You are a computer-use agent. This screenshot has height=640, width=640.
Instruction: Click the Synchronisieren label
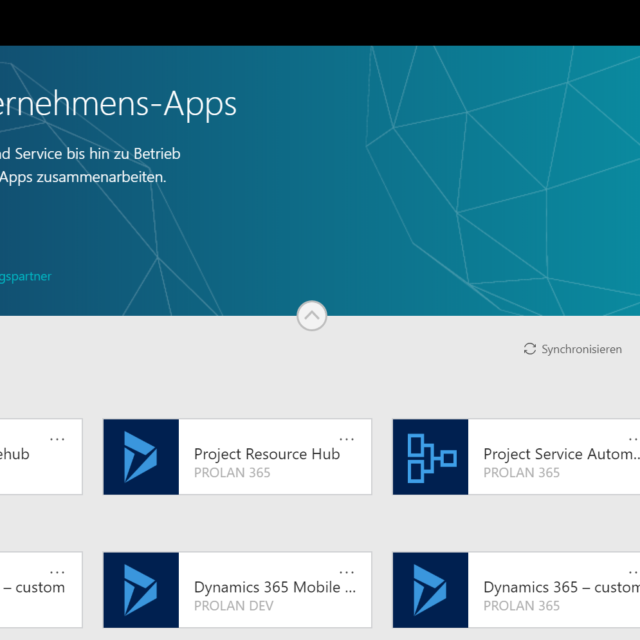tap(581, 349)
